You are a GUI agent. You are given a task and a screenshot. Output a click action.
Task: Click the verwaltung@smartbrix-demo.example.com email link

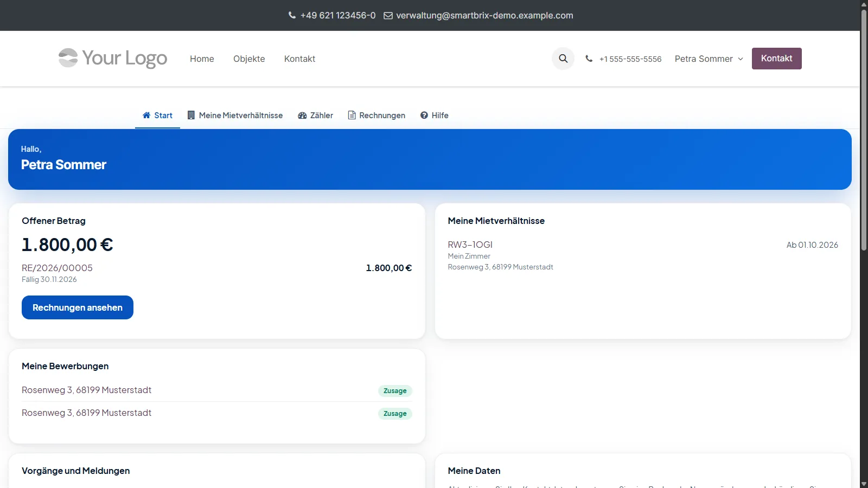484,15
